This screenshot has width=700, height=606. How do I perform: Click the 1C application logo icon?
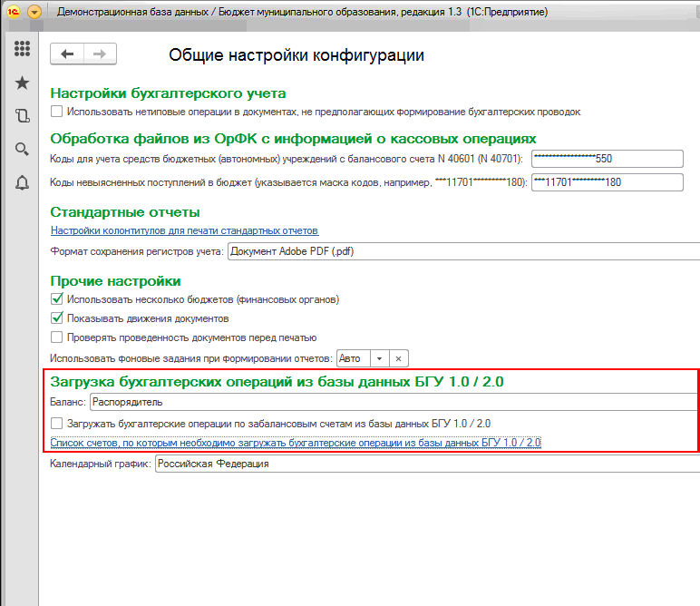13,12
